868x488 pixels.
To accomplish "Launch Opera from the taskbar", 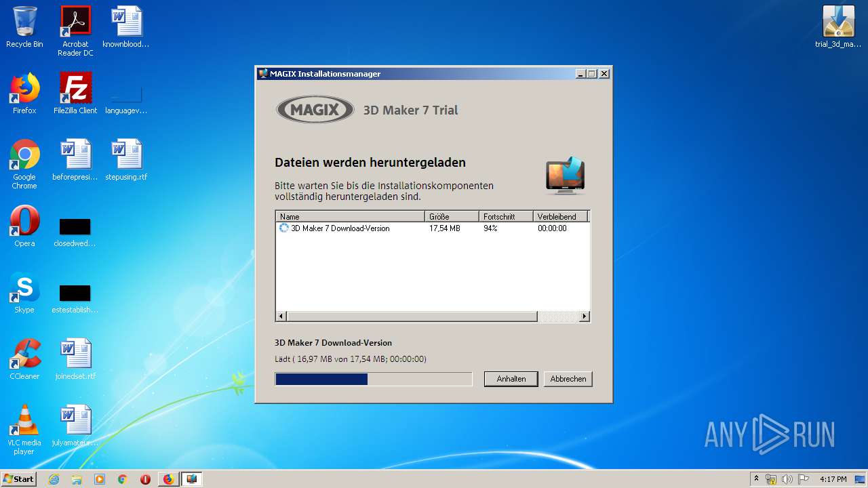I will tap(146, 479).
